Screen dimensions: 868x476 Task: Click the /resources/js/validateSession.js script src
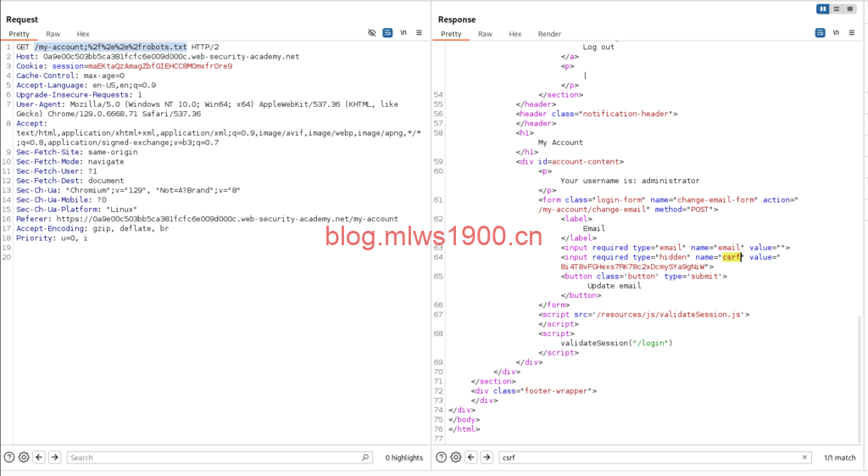point(669,314)
